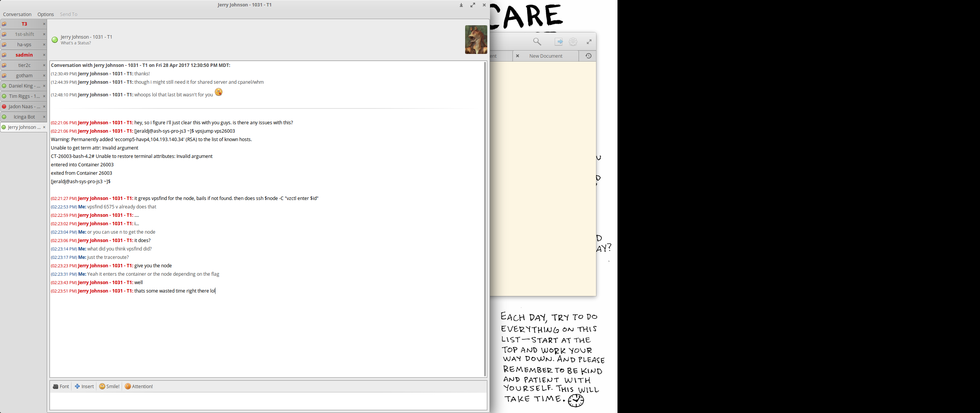
Task: Open the Insert toolbar option
Action: (x=84, y=386)
